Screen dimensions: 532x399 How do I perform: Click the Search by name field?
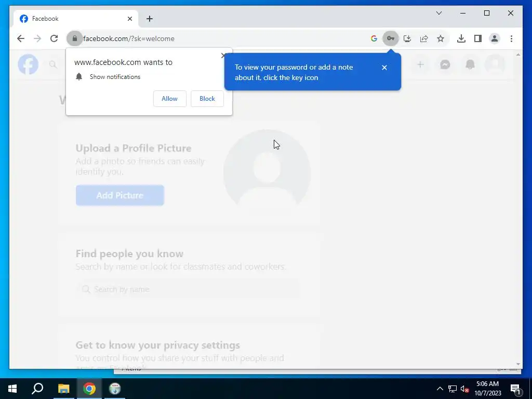(x=187, y=289)
